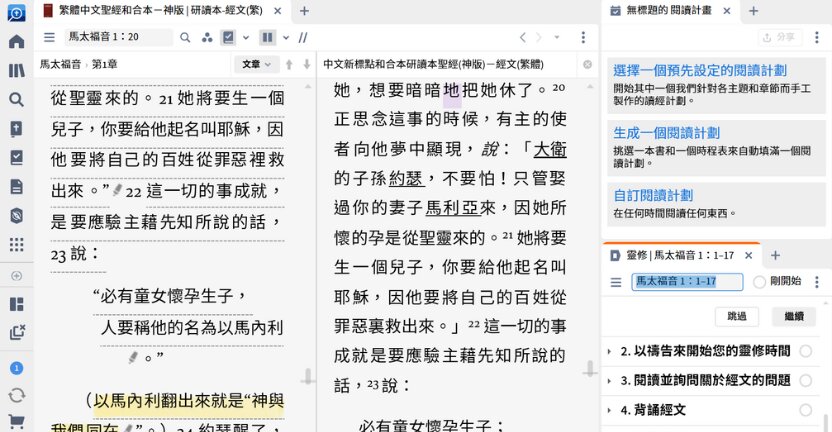Open the Factbook icon in sidebar
832x432 pixels.
pos(16,128)
